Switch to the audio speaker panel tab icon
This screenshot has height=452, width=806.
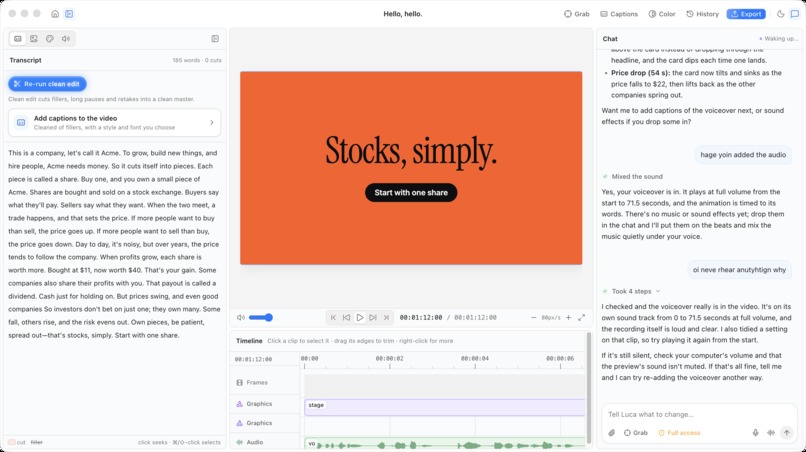point(66,39)
